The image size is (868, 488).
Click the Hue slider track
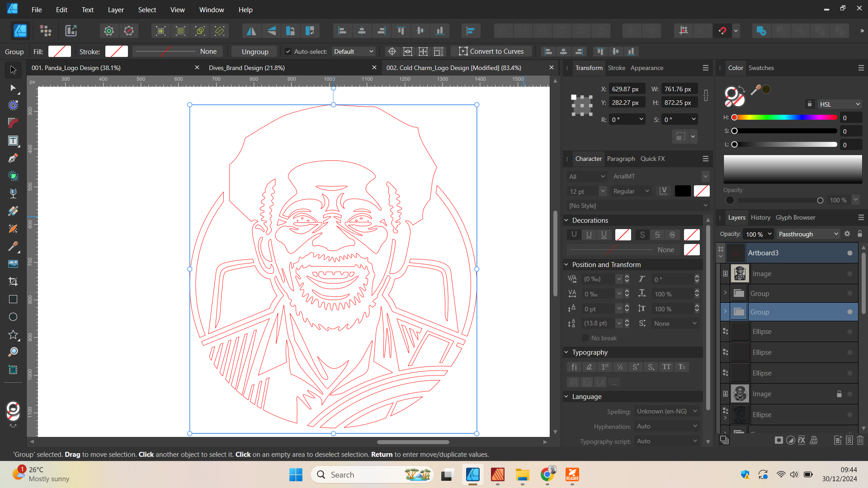(x=786, y=117)
